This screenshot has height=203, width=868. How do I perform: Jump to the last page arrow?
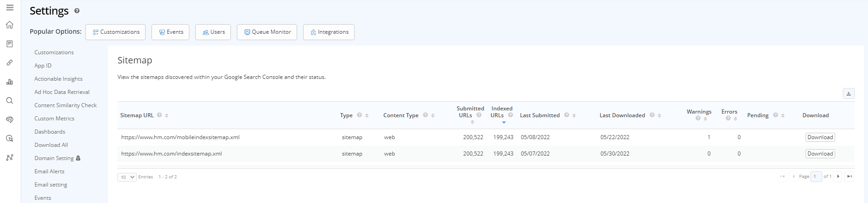click(x=849, y=177)
